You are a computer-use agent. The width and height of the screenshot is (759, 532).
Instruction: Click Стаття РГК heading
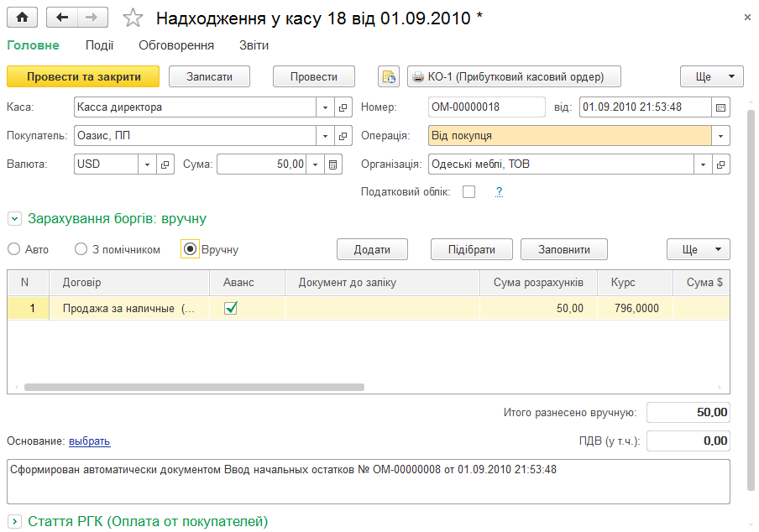pos(148,521)
